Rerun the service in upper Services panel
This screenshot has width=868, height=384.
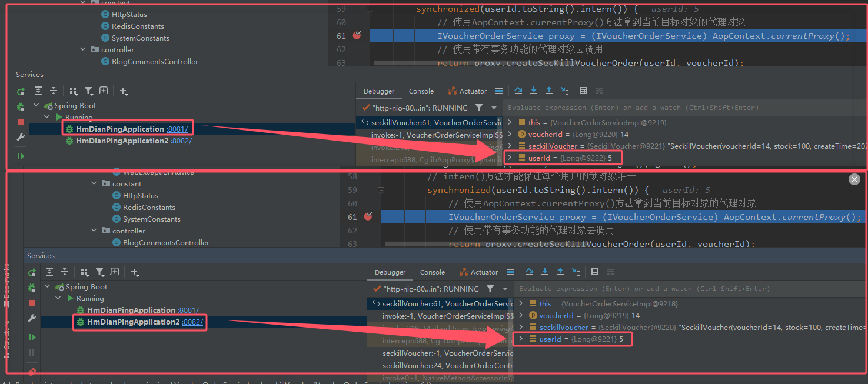pyautogui.click(x=21, y=91)
